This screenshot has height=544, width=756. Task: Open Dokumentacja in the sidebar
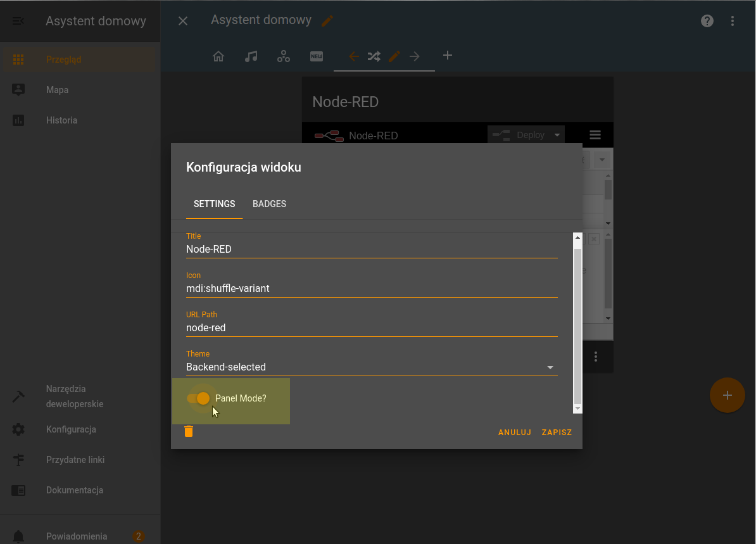pos(80,490)
